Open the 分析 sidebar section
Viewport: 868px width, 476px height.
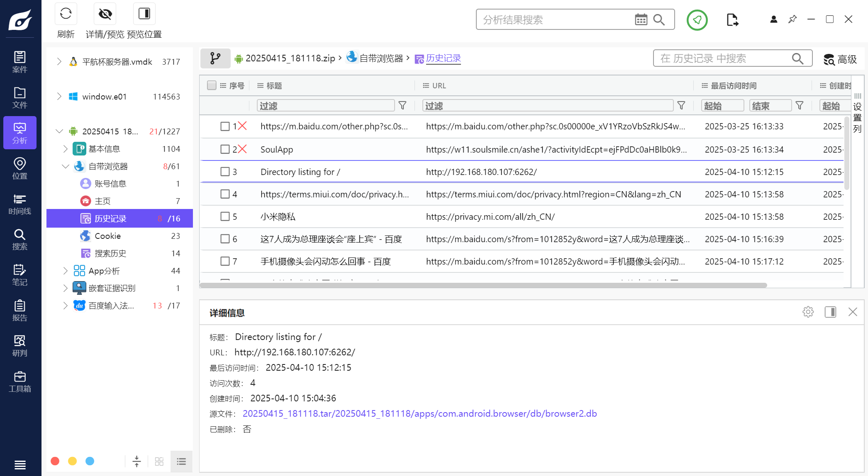coord(20,133)
